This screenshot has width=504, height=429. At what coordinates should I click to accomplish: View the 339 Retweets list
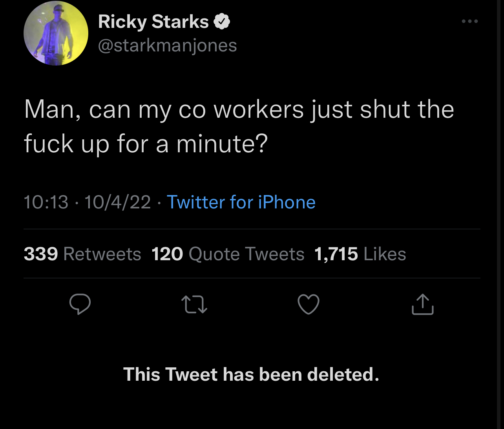click(82, 254)
